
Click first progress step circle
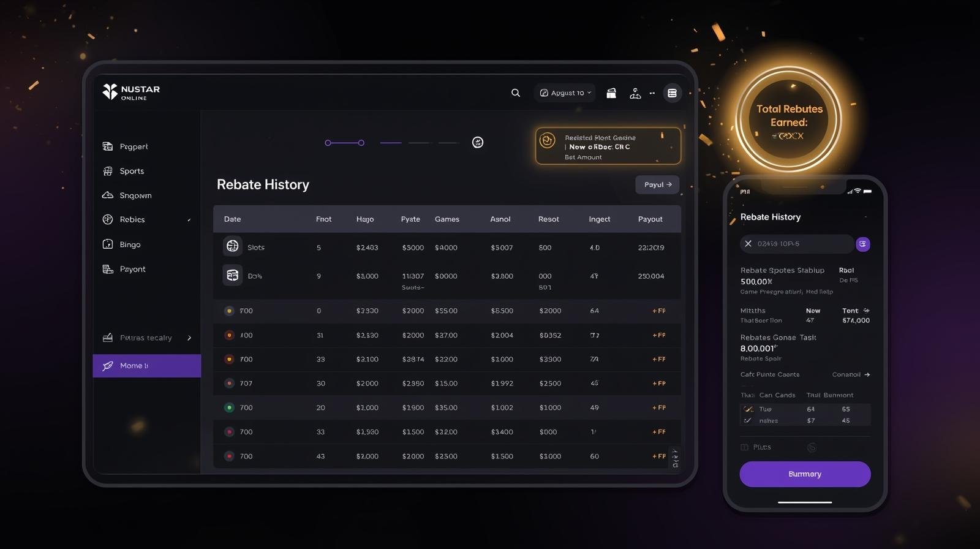328,143
